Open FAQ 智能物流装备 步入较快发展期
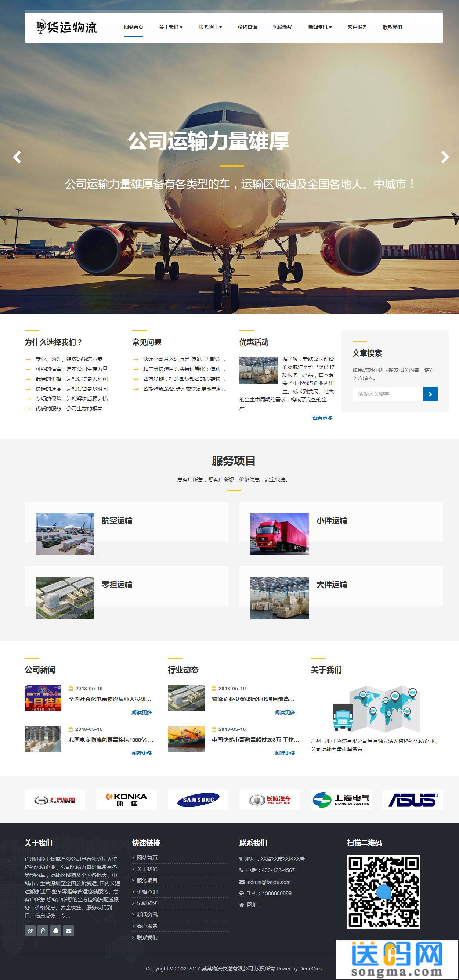 (184, 389)
